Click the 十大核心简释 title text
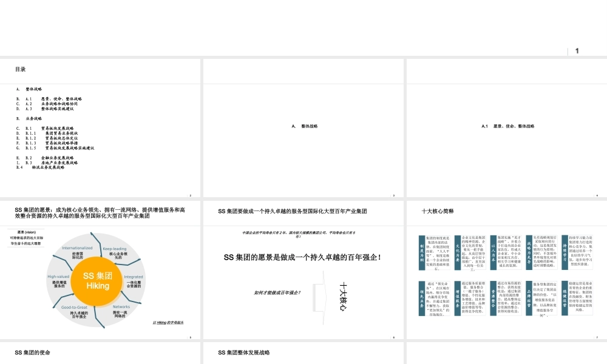 [438, 211]
